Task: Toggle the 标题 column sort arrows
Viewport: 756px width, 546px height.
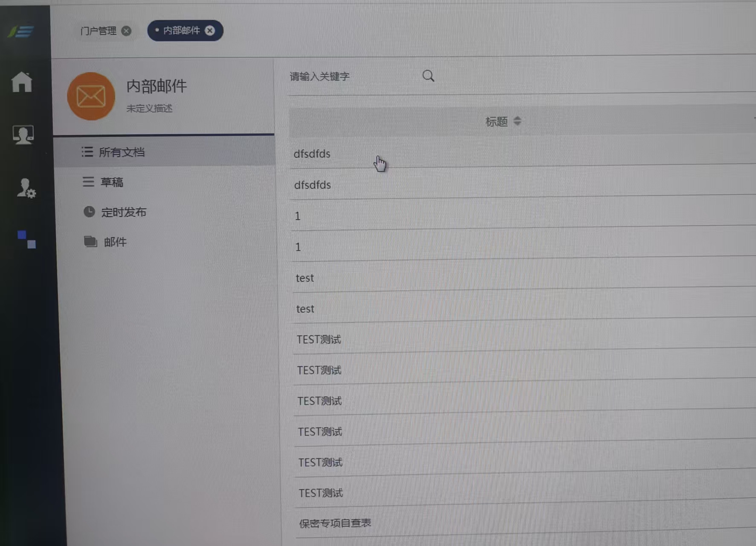Action: coord(517,121)
